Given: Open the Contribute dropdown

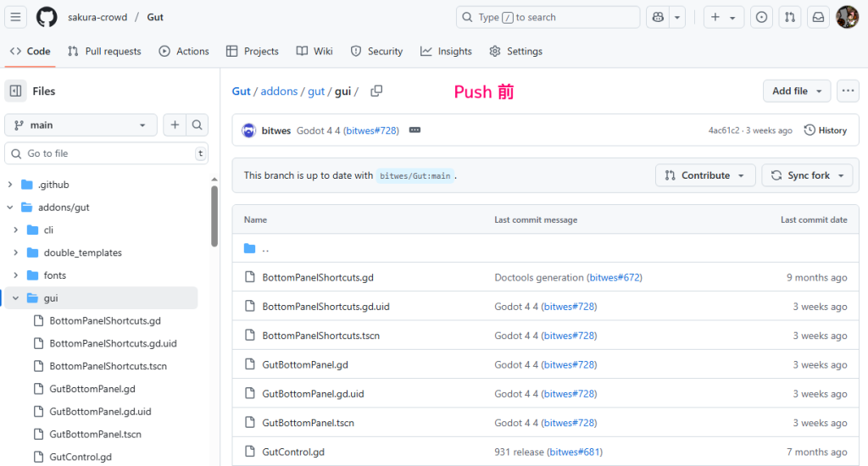Looking at the screenshot, I should point(705,175).
